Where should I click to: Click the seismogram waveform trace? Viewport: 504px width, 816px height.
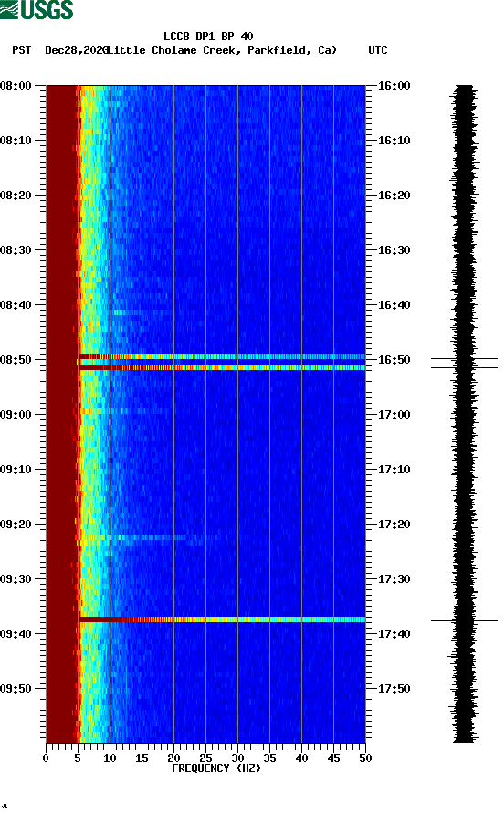(x=464, y=414)
